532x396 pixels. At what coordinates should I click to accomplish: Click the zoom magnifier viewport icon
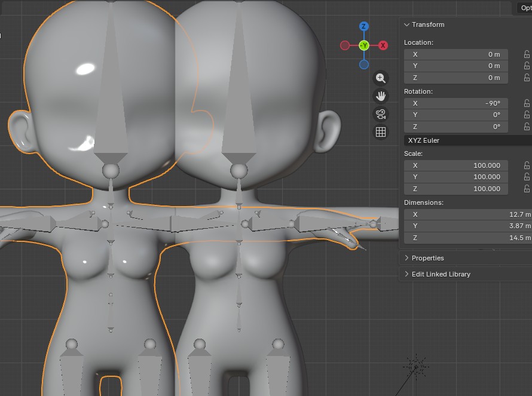[x=381, y=78]
